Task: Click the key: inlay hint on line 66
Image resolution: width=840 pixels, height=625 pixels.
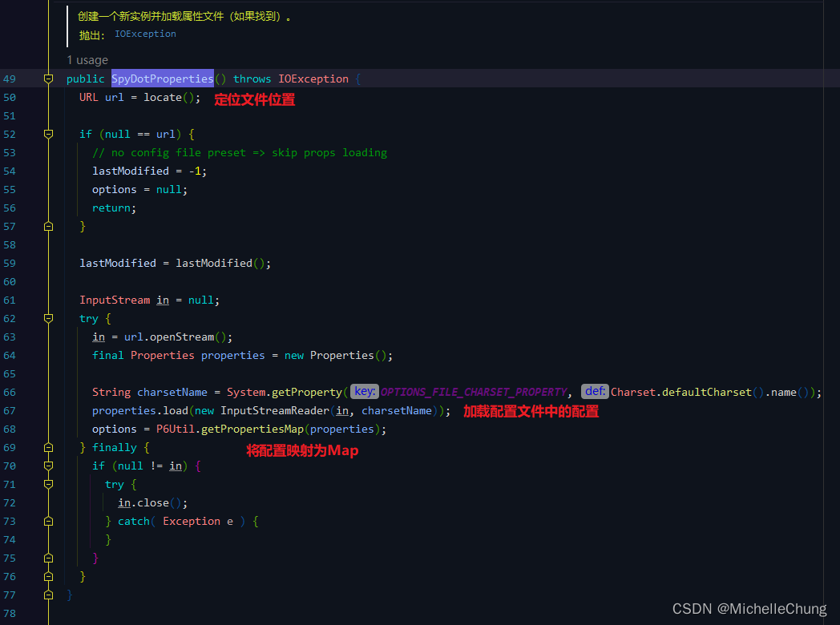Action: click(x=364, y=391)
